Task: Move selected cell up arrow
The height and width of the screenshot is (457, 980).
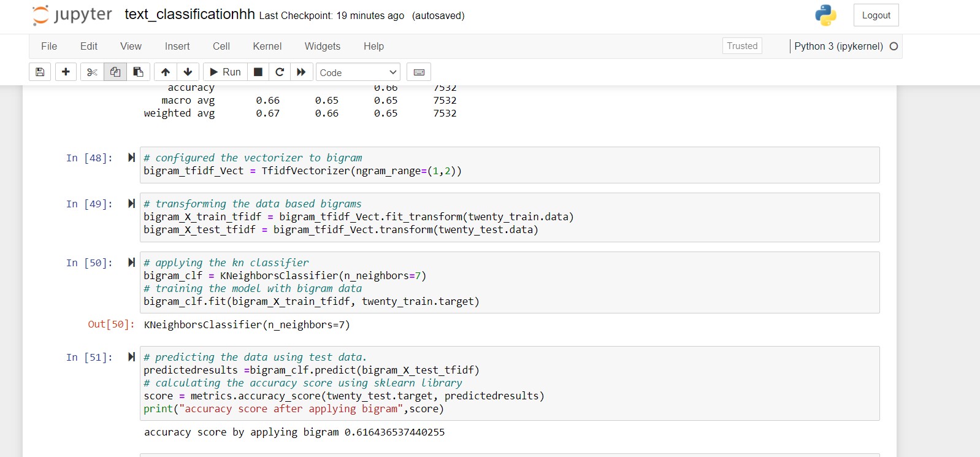Action: point(166,72)
